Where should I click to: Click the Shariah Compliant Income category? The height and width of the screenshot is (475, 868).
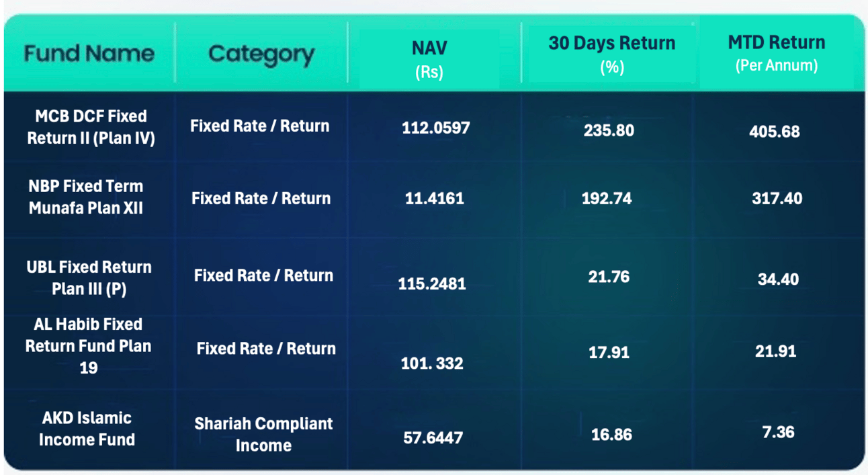click(263, 434)
